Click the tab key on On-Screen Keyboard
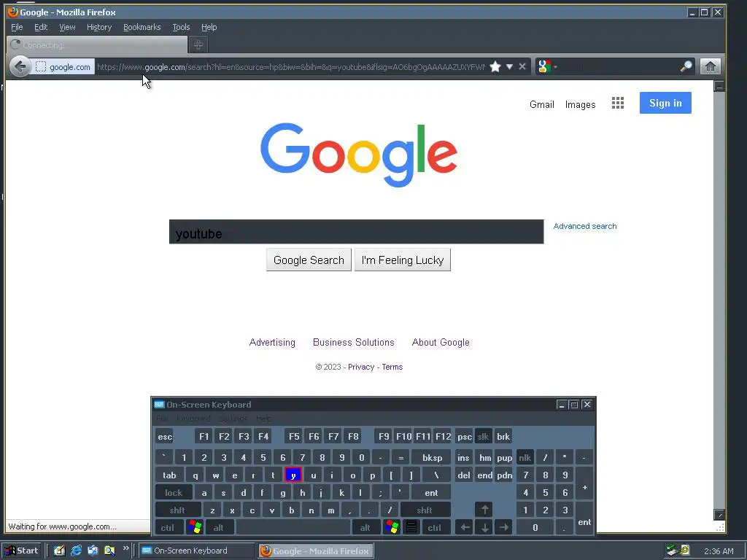Viewport: 747px width, 560px height. [x=169, y=475]
